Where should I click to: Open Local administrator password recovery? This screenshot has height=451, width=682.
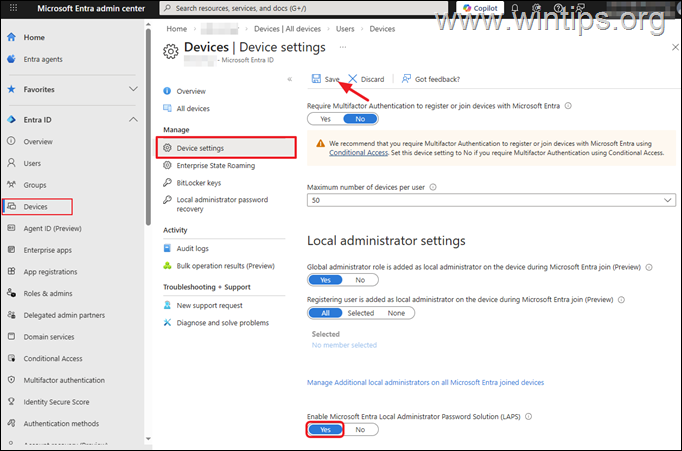(x=222, y=204)
